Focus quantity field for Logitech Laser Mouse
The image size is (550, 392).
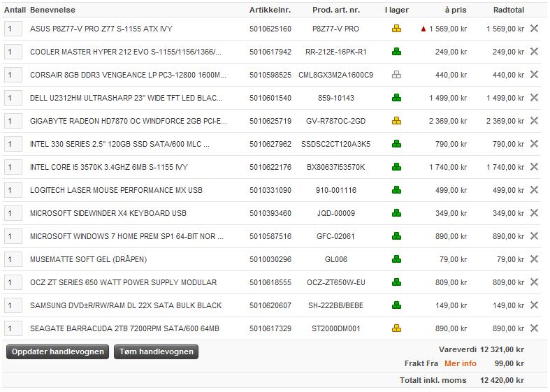tap(13, 190)
